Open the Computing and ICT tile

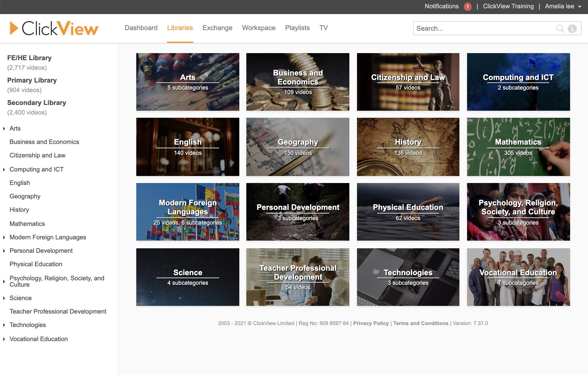(x=519, y=82)
